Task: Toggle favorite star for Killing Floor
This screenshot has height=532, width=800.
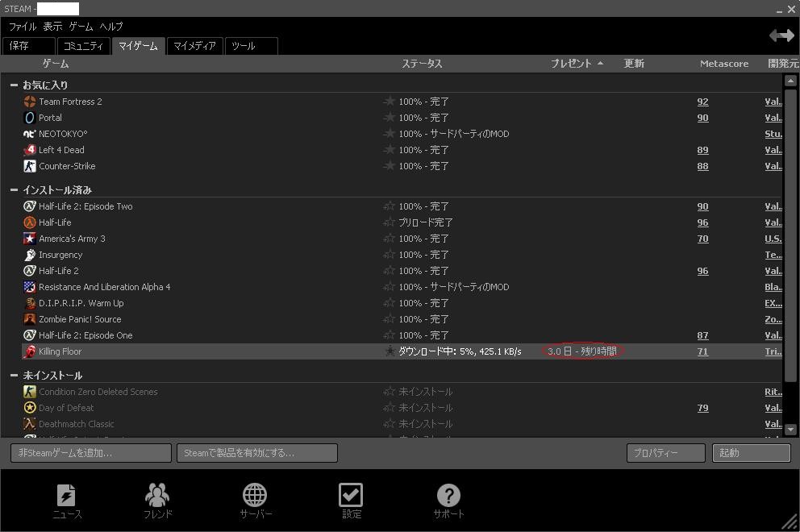Action: click(390, 351)
